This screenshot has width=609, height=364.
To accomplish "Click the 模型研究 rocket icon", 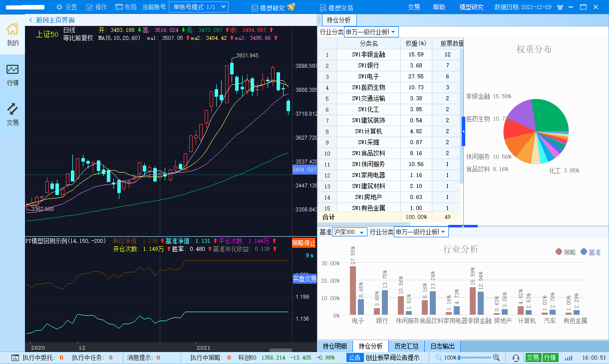I will point(292,7).
